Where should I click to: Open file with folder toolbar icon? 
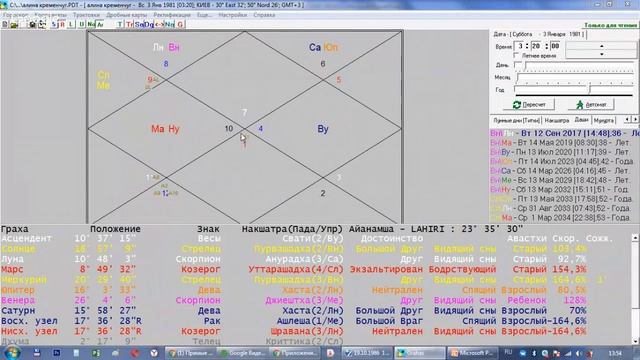pyautogui.click(x=14, y=24)
